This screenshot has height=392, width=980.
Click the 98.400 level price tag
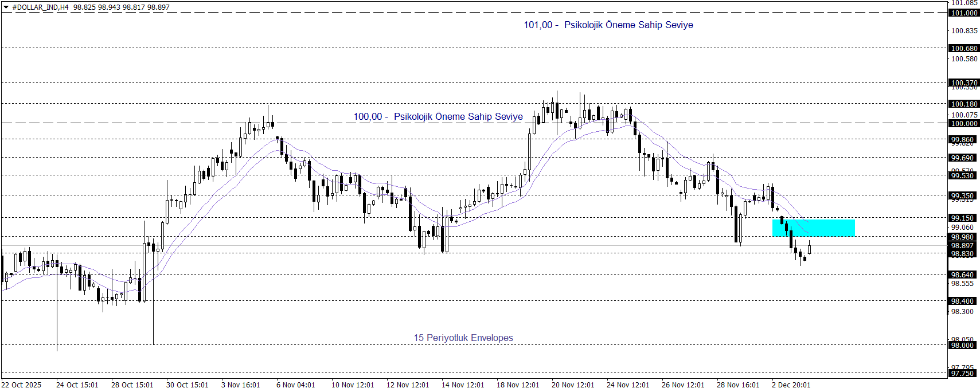coord(962,301)
